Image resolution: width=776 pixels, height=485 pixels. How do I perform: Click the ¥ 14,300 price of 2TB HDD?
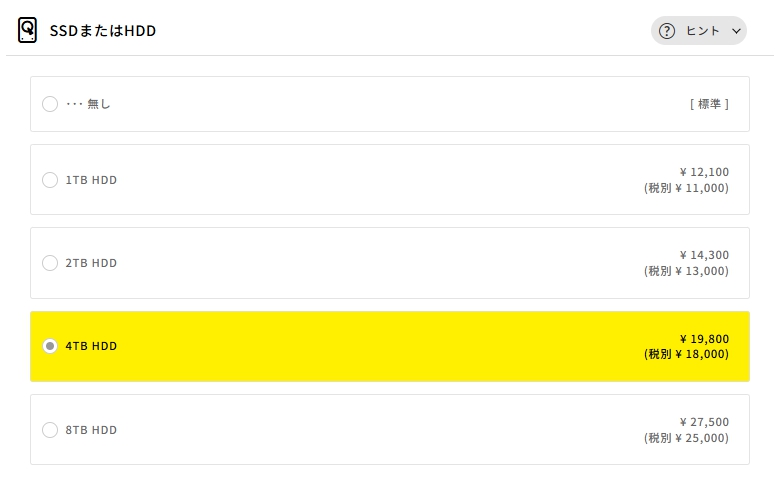coord(704,255)
